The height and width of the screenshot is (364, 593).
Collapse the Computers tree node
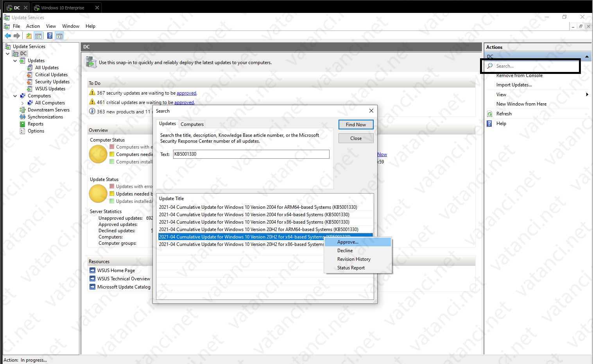(x=15, y=96)
